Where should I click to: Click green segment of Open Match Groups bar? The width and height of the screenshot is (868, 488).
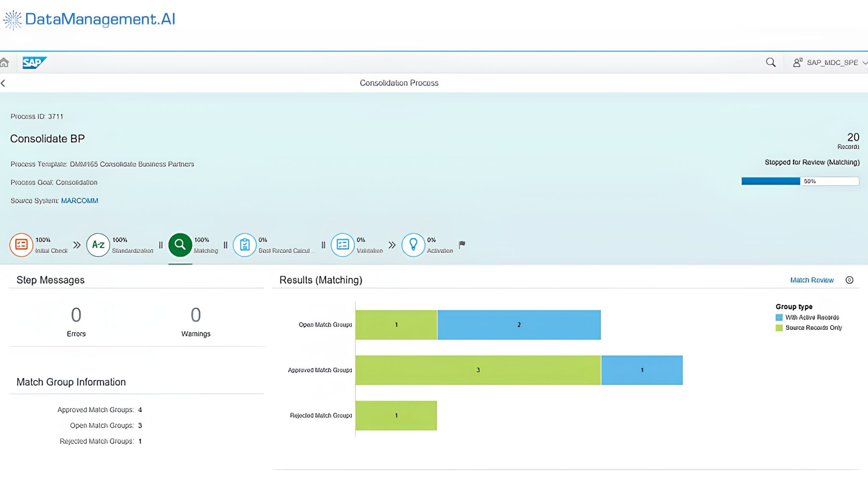[396, 325]
